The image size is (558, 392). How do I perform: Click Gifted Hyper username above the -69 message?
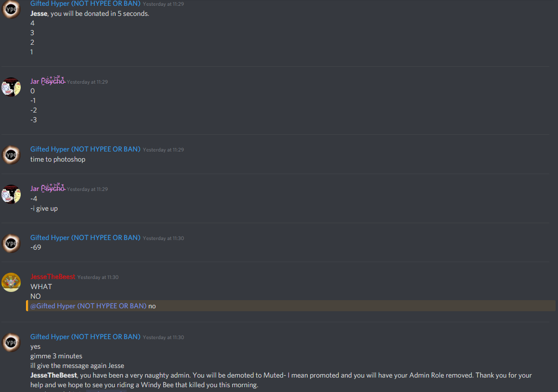point(85,238)
